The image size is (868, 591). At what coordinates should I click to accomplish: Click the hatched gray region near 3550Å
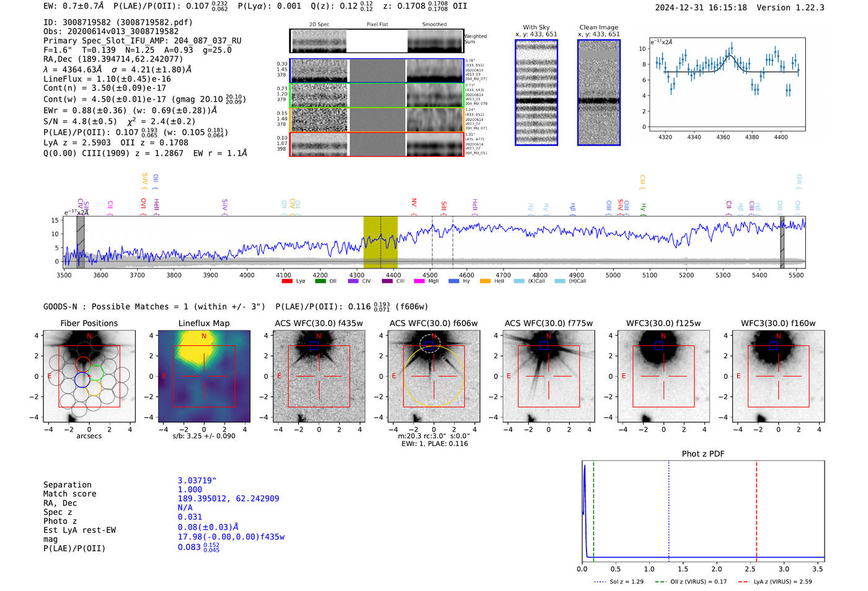[x=81, y=242]
